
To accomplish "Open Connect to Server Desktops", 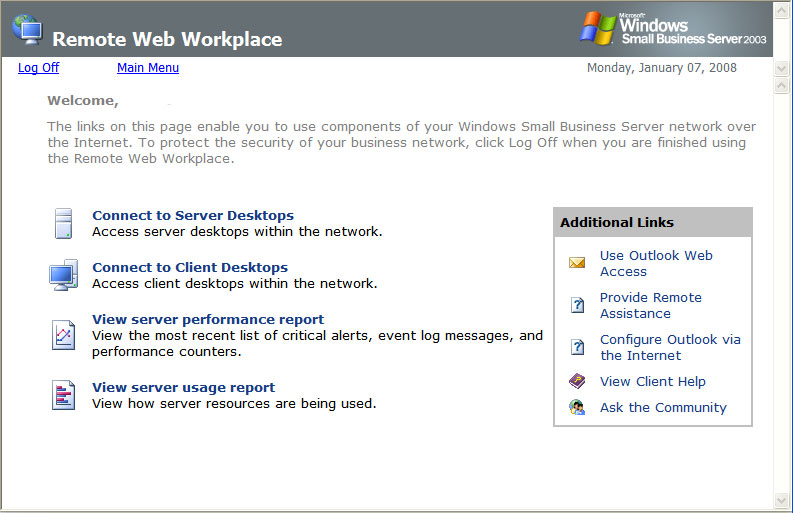I will tap(193, 216).
